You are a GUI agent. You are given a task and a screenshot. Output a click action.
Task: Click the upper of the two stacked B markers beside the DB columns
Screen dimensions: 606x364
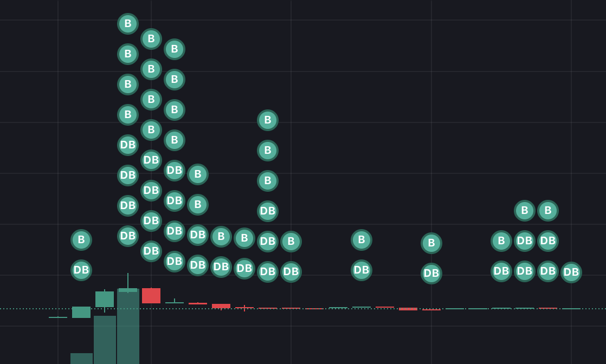point(198,174)
